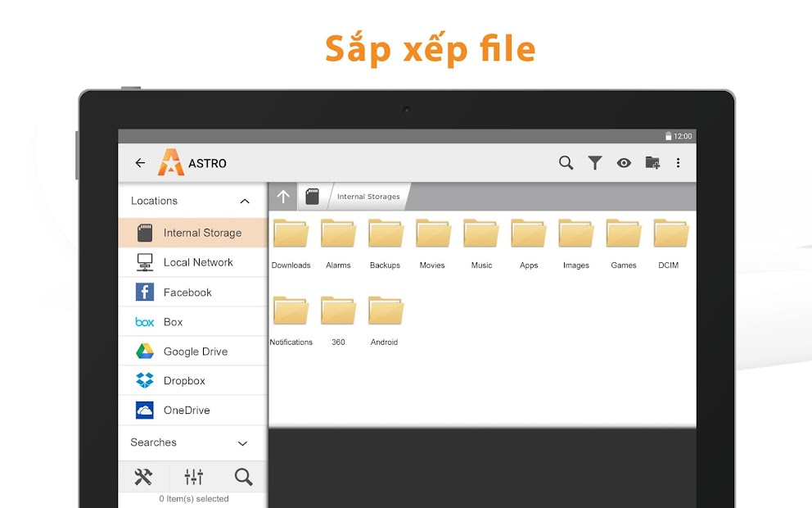Open search with the magnifier icon in toolbar
812x508 pixels.
[x=566, y=162]
